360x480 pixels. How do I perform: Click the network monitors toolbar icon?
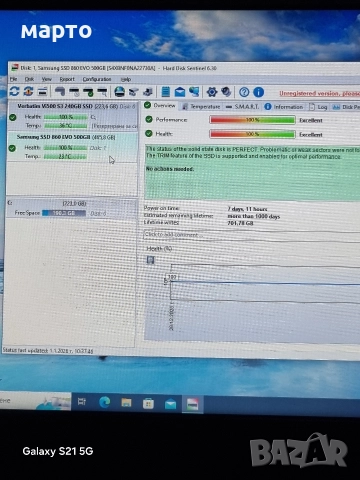194,92
